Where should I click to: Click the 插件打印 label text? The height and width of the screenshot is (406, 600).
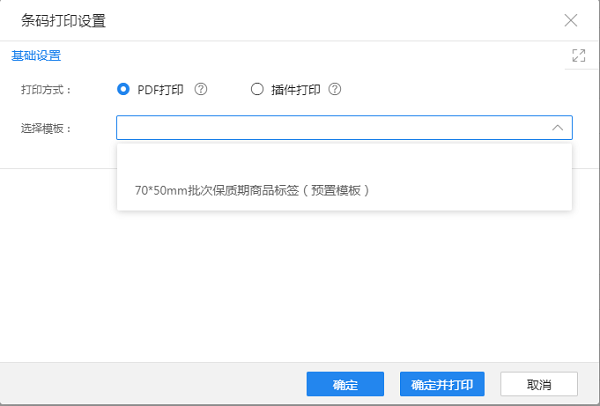coord(295,89)
